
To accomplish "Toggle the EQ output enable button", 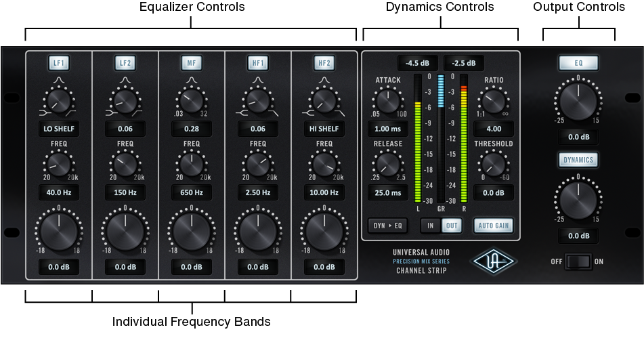I will (x=578, y=63).
